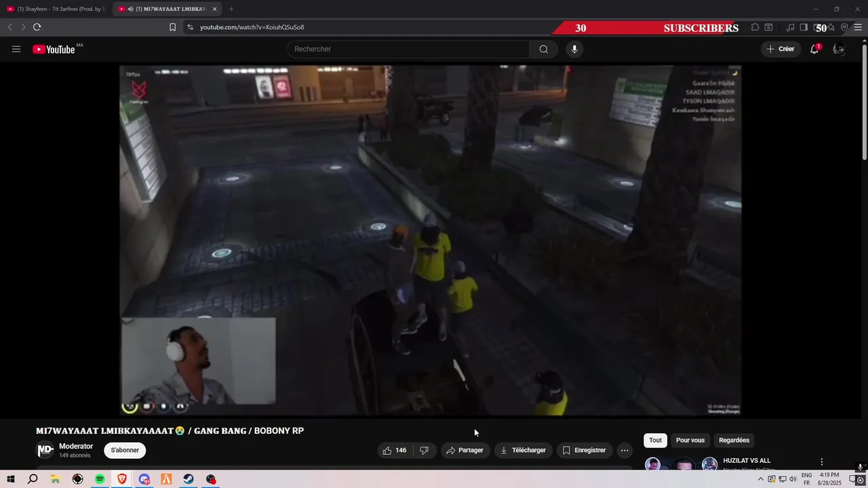Click the Enregistrer save button

(x=584, y=450)
